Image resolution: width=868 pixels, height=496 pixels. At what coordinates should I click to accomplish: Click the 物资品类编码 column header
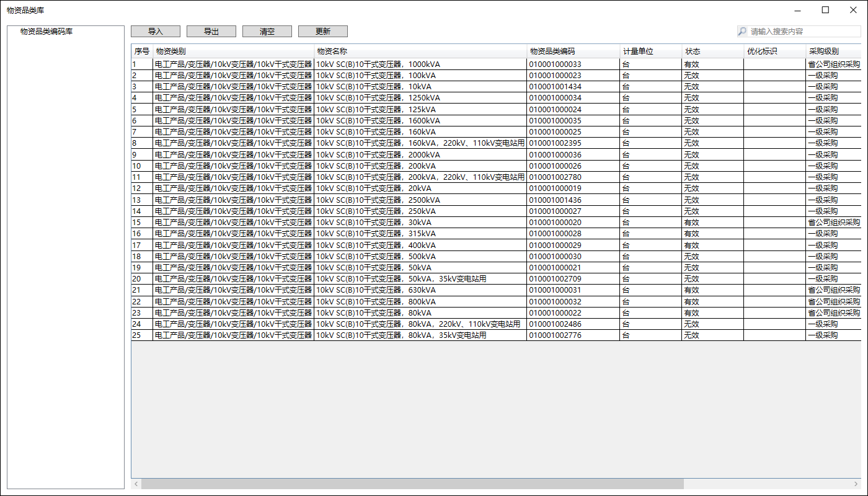573,51
